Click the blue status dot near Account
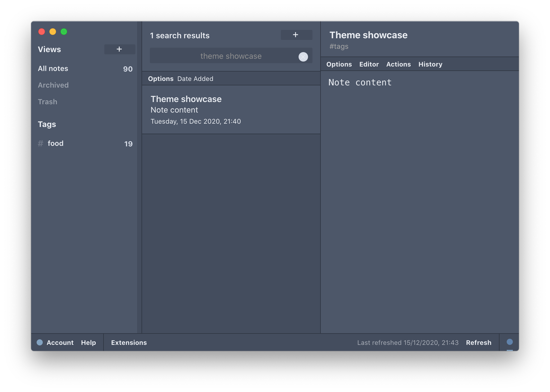 point(40,342)
